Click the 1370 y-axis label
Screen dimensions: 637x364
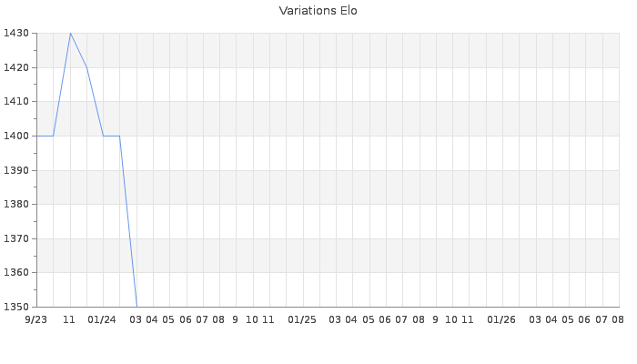[x=16, y=238]
